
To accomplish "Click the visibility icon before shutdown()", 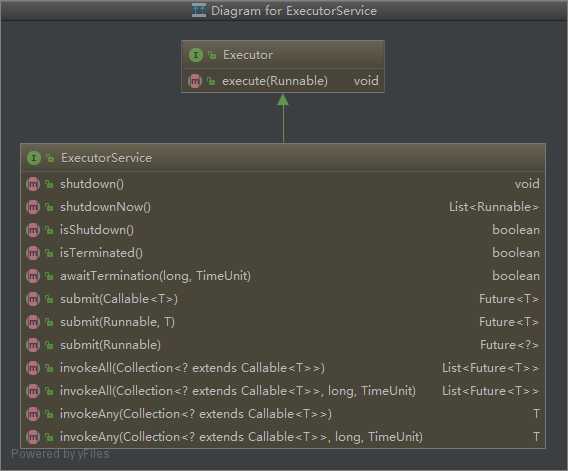I will [49, 184].
